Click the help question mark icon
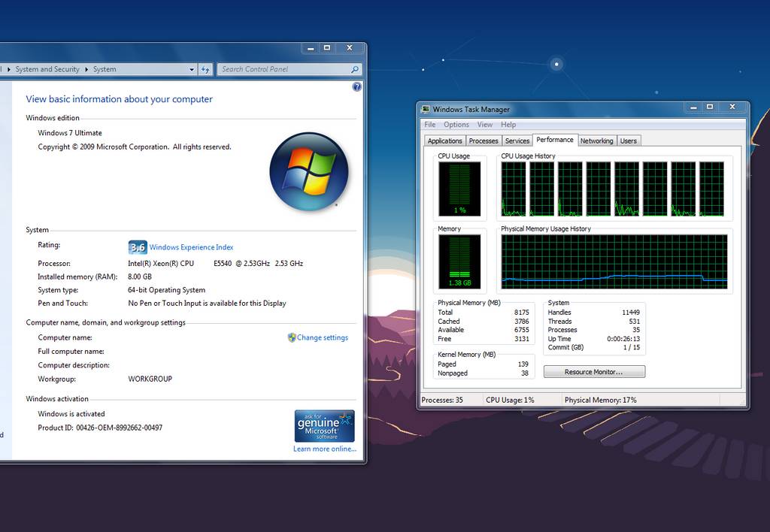Screen dimensions: 770x532 click(x=357, y=87)
